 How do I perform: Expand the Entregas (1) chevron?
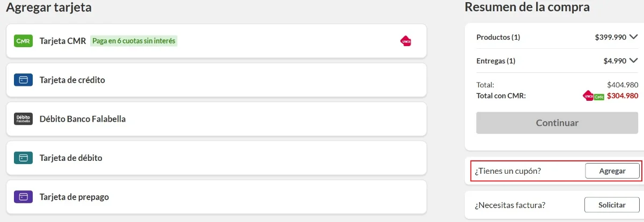point(633,61)
